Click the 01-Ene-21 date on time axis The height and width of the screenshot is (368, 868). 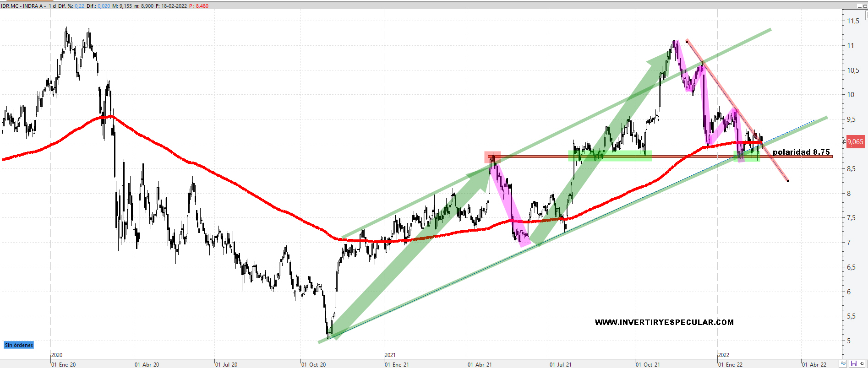[x=397, y=364]
